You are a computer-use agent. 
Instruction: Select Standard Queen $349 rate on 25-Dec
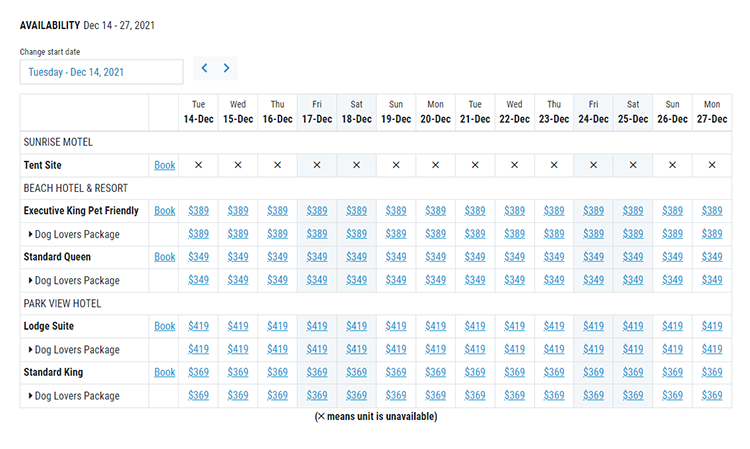pos(632,257)
